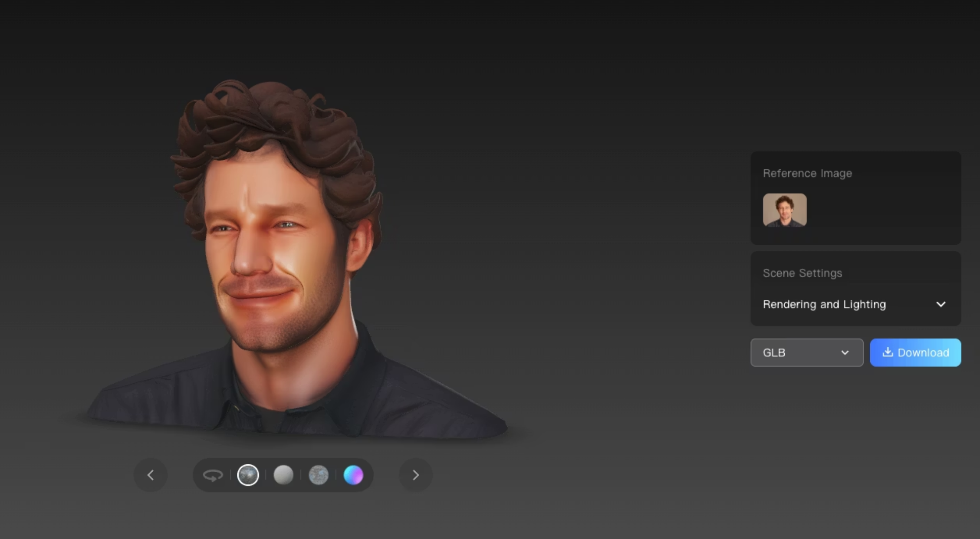This screenshot has width=980, height=539.
Task: Click the Reference Image heading
Action: tap(807, 173)
